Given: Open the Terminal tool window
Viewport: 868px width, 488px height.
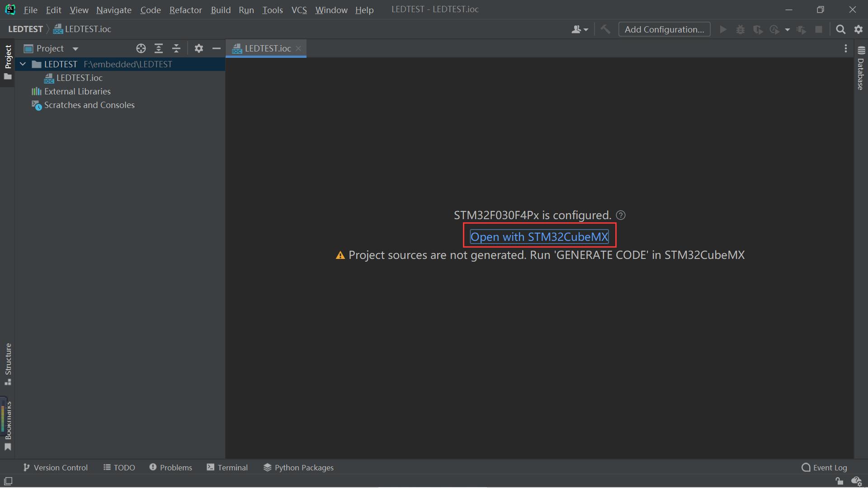Looking at the screenshot, I should 227,468.
